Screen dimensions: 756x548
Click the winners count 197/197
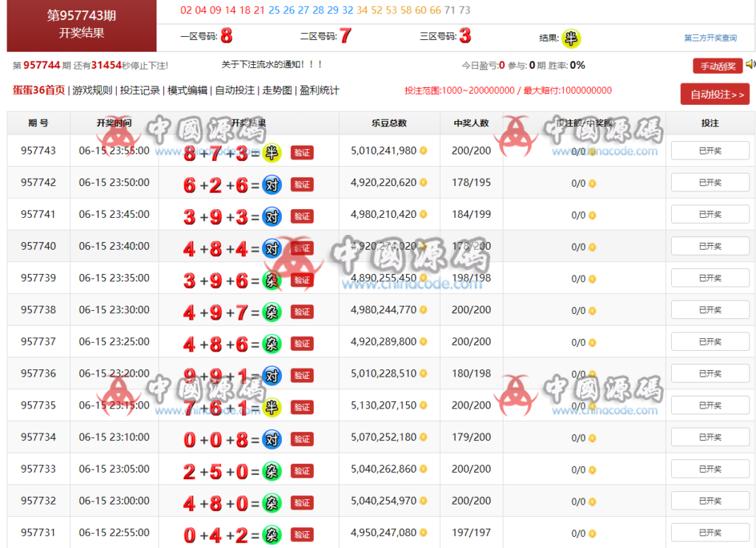pyautogui.click(x=471, y=532)
